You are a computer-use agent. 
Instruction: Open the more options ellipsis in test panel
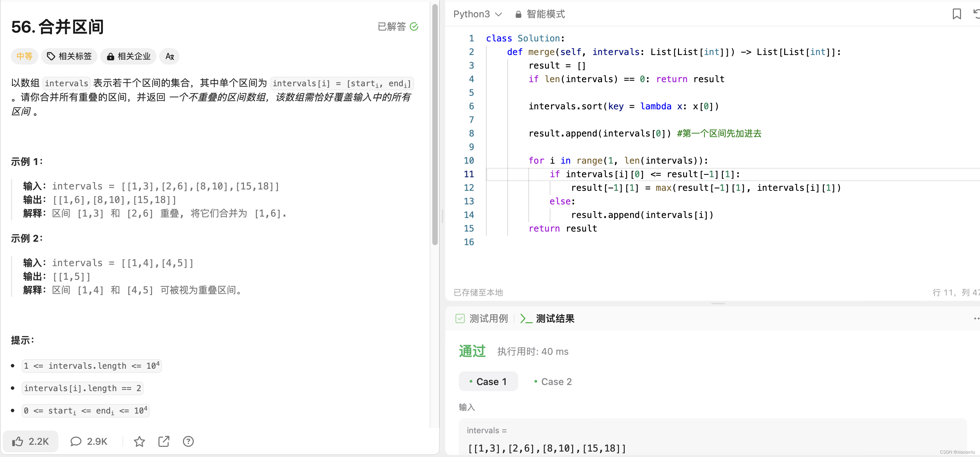click(x=976, y=318)
